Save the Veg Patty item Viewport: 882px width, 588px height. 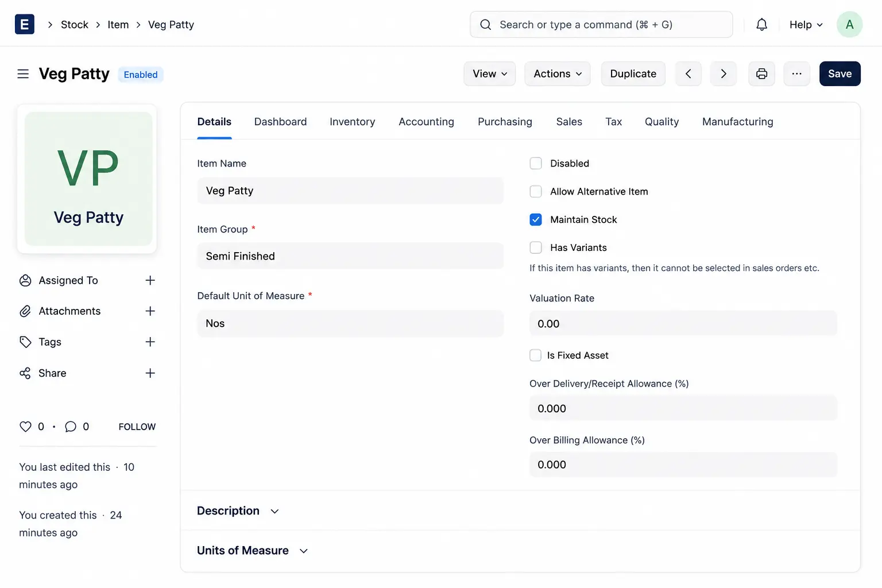[840, 73]
